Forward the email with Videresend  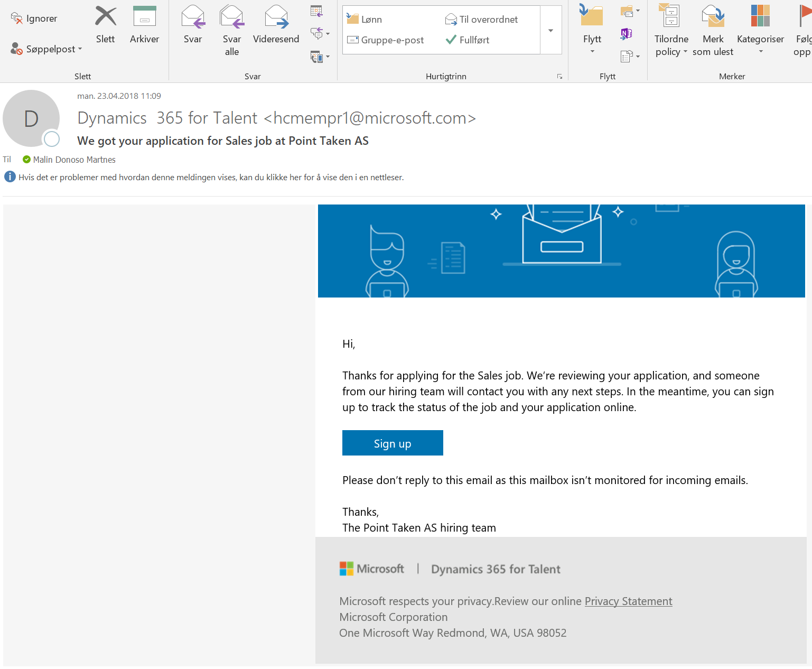276,25
